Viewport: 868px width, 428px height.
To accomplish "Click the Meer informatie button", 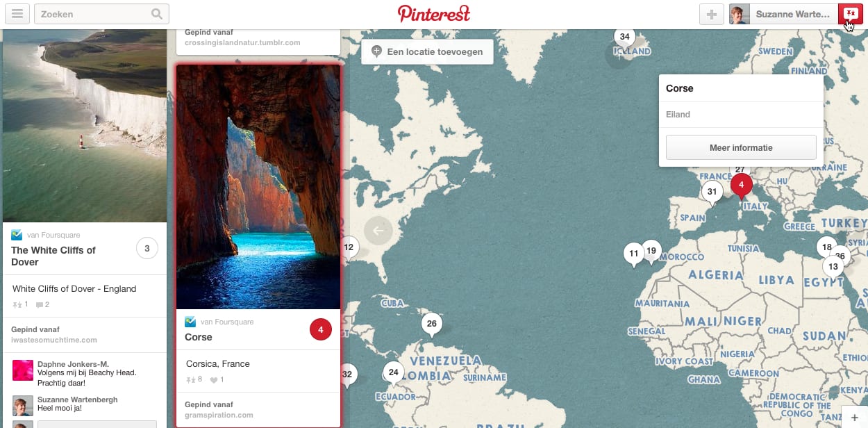I will point(741,147).
